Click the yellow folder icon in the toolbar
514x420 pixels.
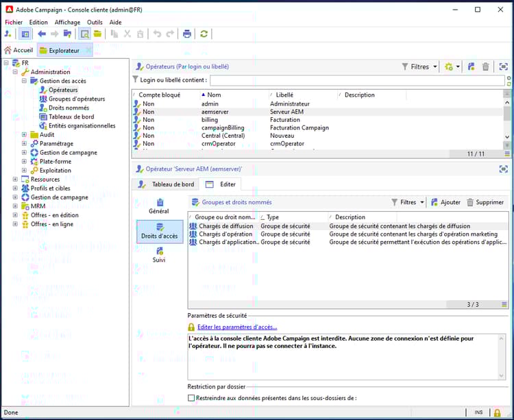point(98,34)
